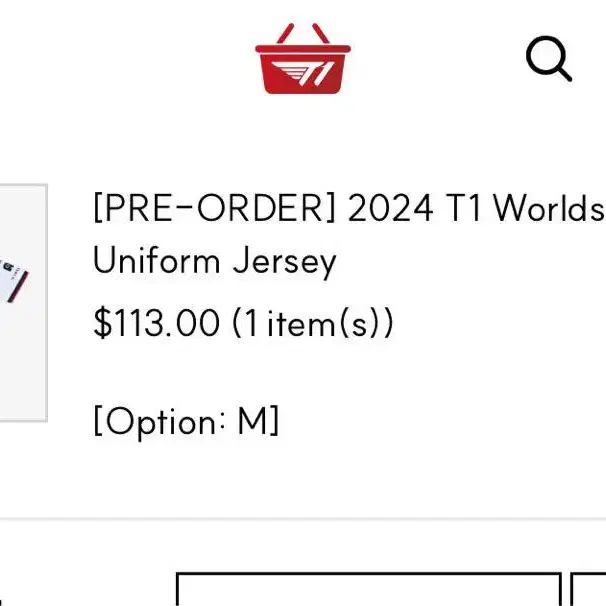Click the red T1 basket logo
The width and height of the screenshot is (606, 606).
point(303,58)
